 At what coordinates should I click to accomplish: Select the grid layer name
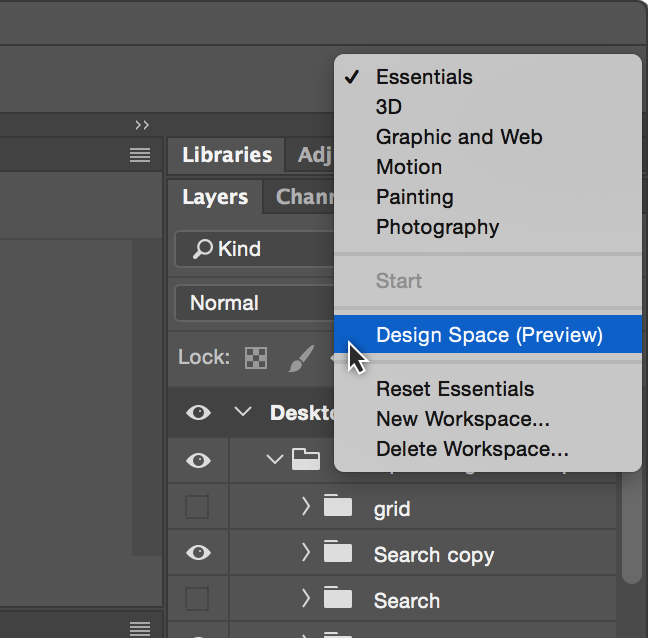(x=392, y=509)
